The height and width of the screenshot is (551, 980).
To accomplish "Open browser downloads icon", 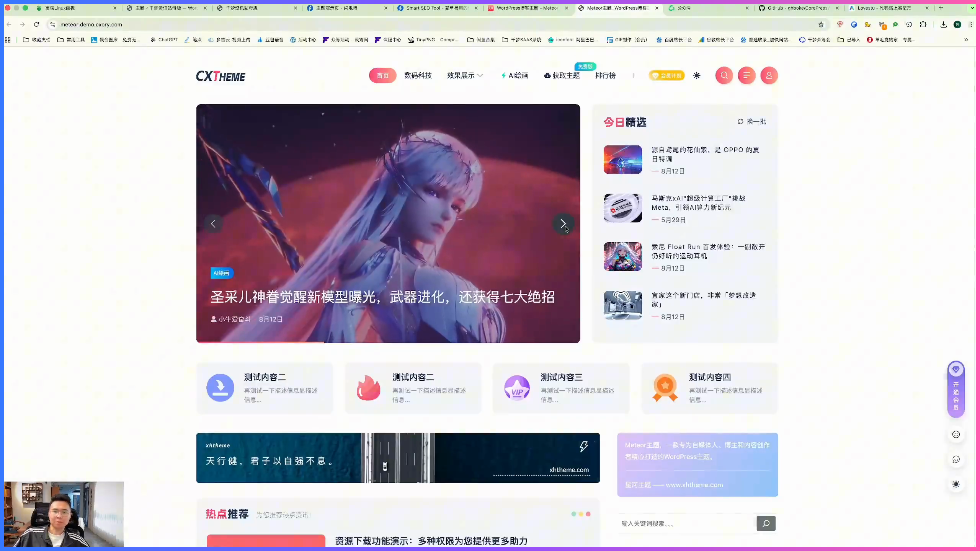I will pos(943,24).
